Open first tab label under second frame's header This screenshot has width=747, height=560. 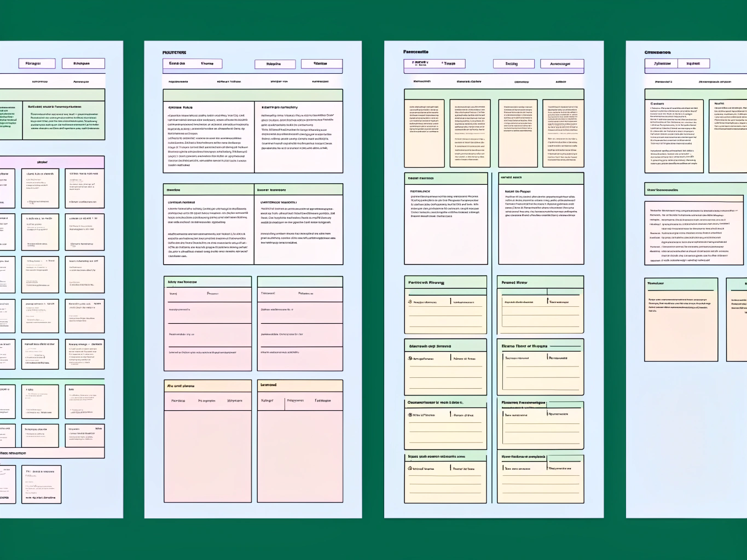tap(178, 81)
